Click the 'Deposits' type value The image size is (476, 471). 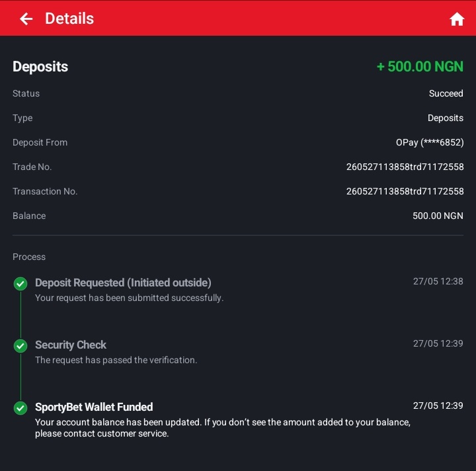[446, 118]
